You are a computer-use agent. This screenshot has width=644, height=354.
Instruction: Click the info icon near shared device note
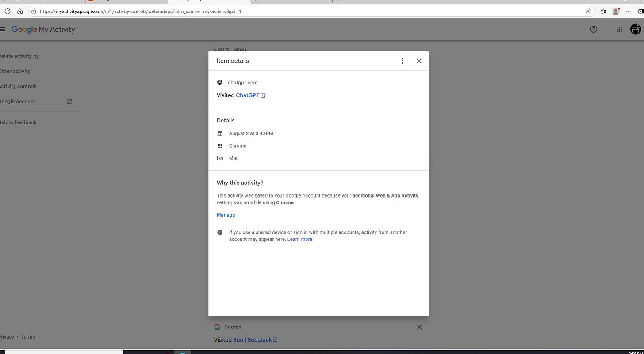(220, 232)
